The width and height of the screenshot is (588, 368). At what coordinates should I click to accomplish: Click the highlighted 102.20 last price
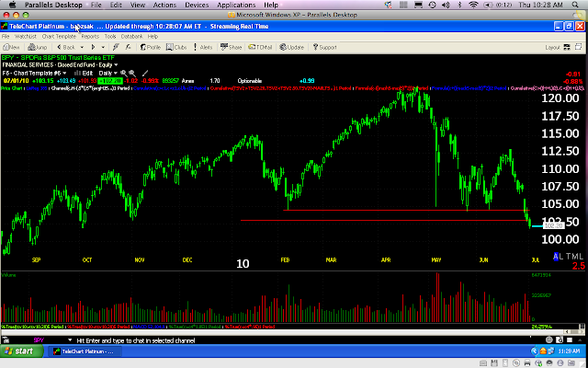coord(110,81)
